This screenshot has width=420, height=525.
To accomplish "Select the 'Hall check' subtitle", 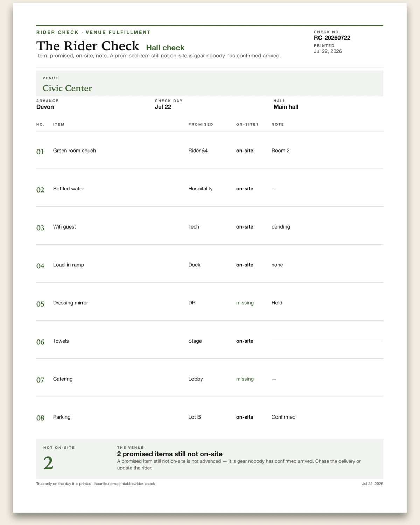I will click(x=165, y=48).
